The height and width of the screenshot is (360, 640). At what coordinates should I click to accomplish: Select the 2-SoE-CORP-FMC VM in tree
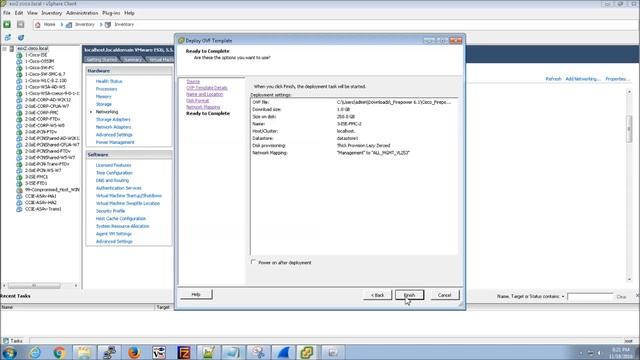42,112
